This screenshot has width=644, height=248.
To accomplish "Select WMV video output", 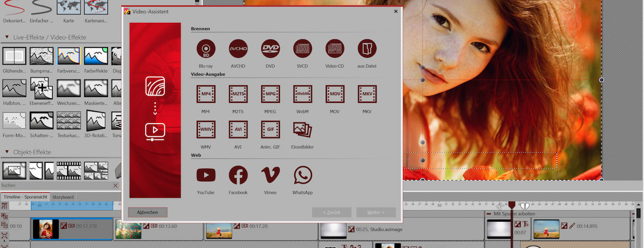I will (206, 129).
